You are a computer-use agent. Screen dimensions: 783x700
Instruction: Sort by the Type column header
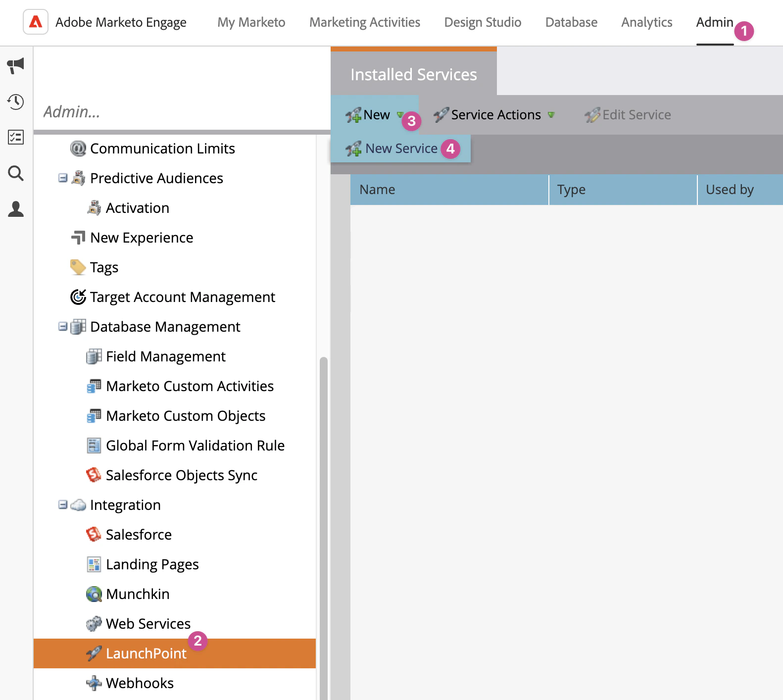[x=623, y=190]
